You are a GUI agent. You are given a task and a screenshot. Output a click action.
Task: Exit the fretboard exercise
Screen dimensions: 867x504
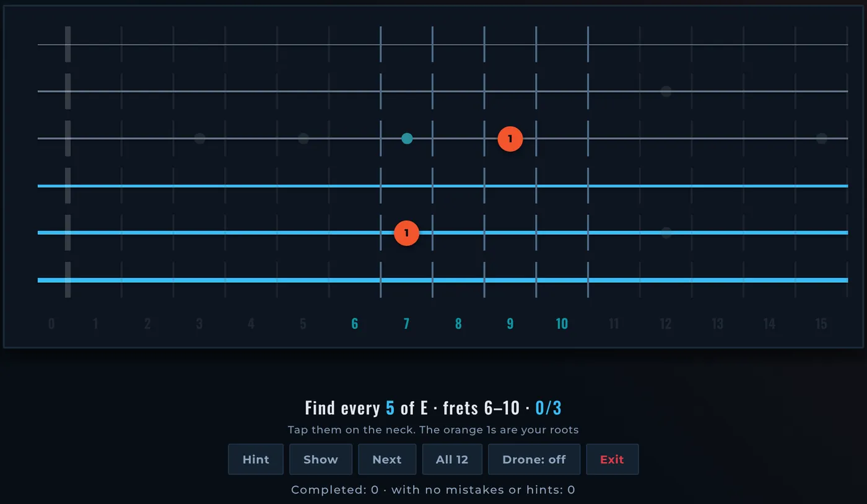point(612,459)
